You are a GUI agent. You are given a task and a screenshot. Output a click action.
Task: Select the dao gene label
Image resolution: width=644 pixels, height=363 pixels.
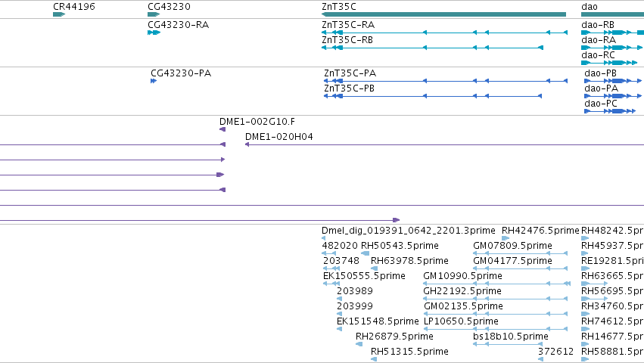(590, 7)
